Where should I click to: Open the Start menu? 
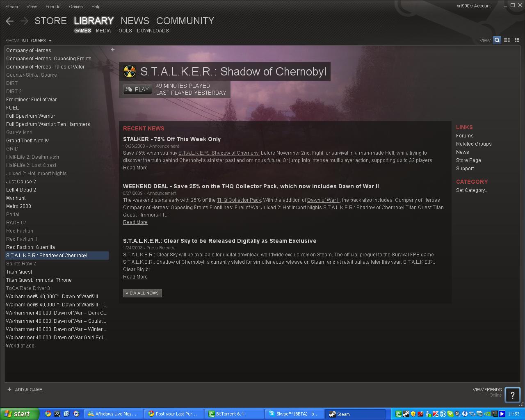[20, 414]
